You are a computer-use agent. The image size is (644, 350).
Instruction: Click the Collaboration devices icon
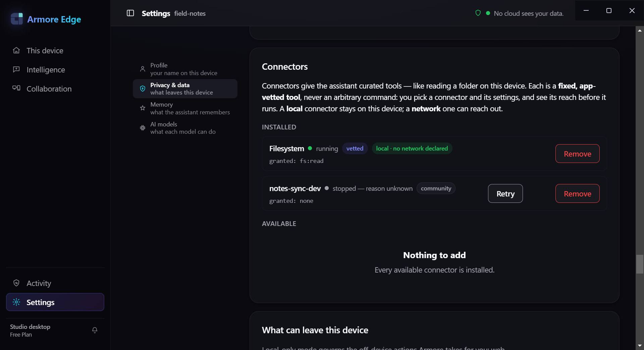[x=16, y=88]
